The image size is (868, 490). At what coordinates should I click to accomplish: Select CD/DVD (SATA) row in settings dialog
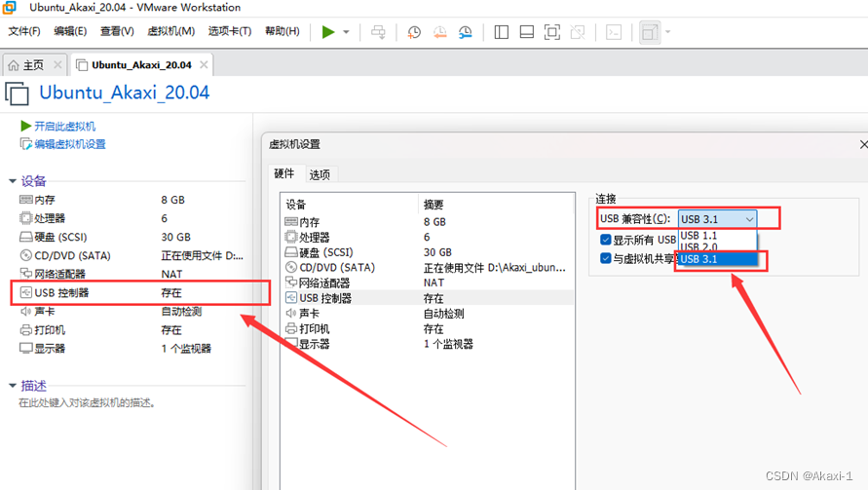428,268
